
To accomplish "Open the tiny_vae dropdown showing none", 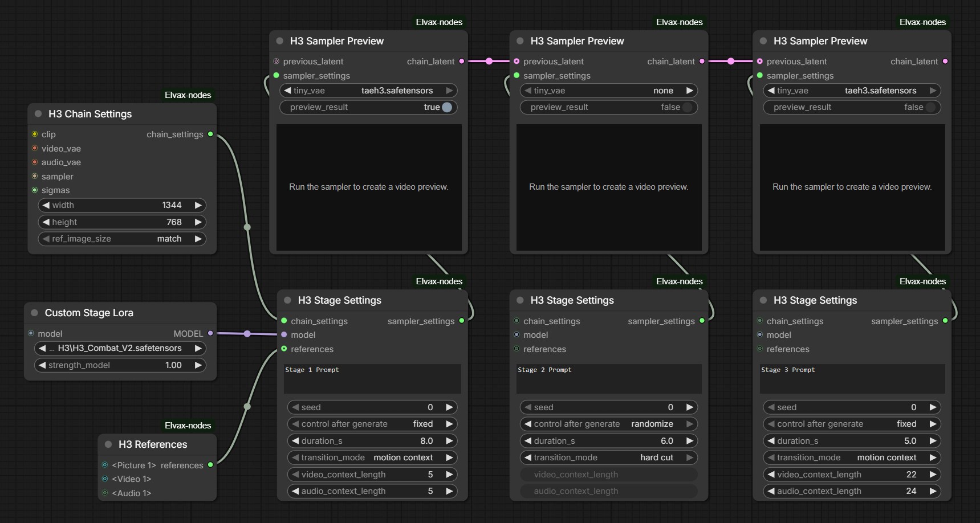I will (x=609, y=91).
